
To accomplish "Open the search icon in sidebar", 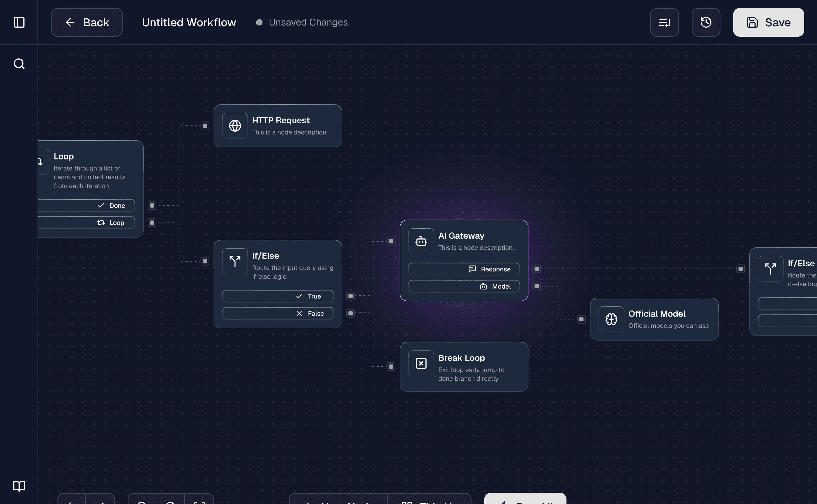I will 19,64.
